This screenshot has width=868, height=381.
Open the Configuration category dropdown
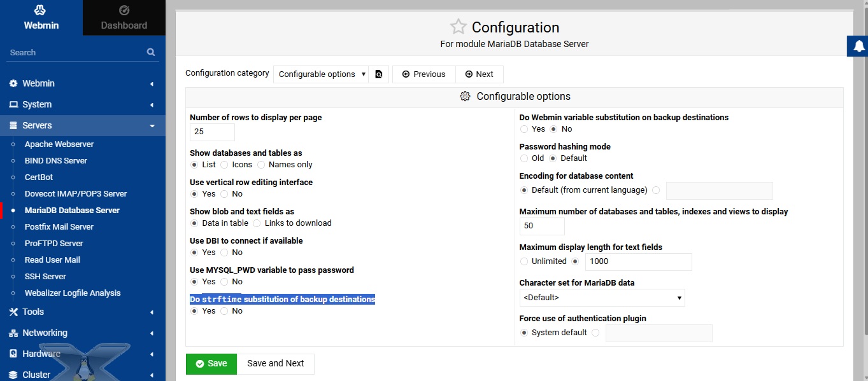pos(321,74)
